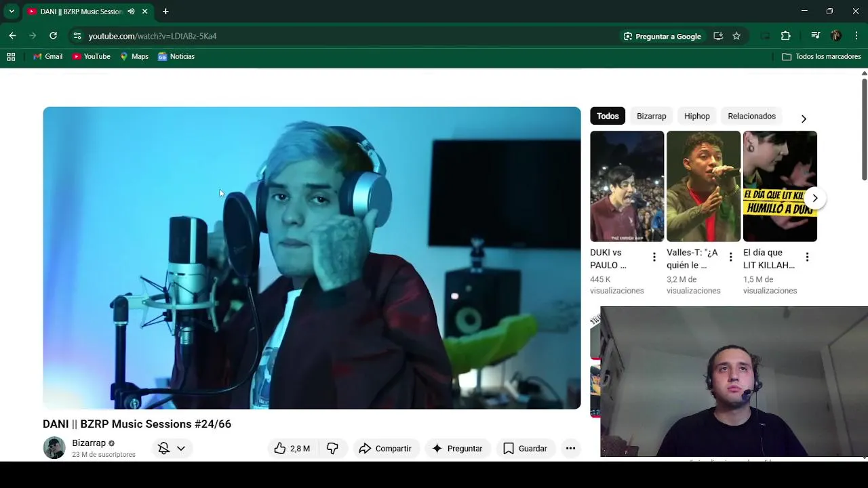Show more filter chips with arrow

tap(804, 119)
